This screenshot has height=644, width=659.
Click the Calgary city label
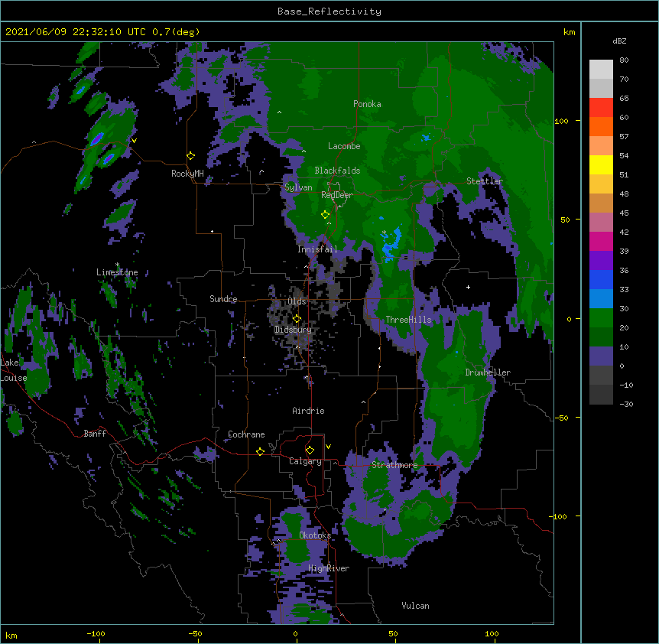coord(305,461)
